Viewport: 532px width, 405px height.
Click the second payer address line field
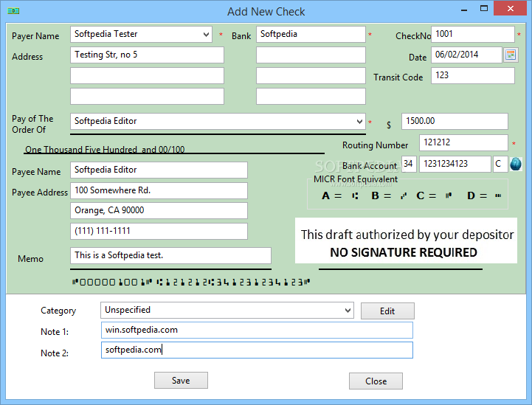(147, 76)
